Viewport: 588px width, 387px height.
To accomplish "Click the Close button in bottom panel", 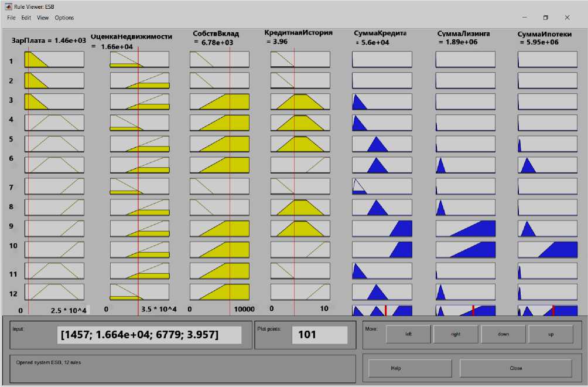I will [x=515, y=368].
